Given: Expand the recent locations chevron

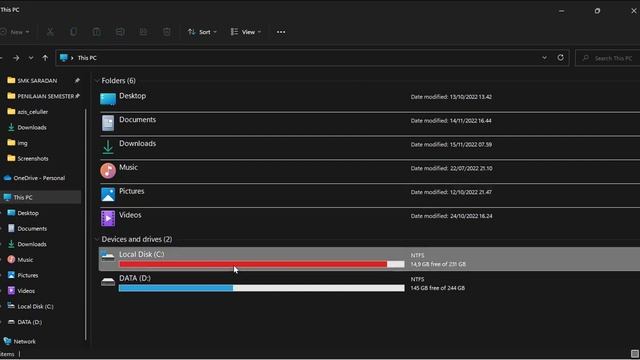Looking at the screenshot, I should [31, 58].
